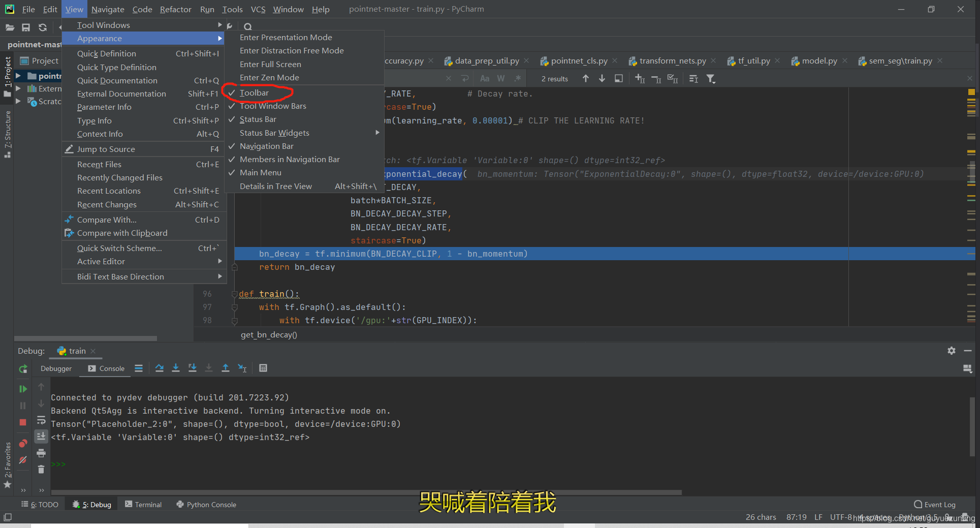Clear console with the trash icon
Screen dimensions: 980x528
point(41,470)
